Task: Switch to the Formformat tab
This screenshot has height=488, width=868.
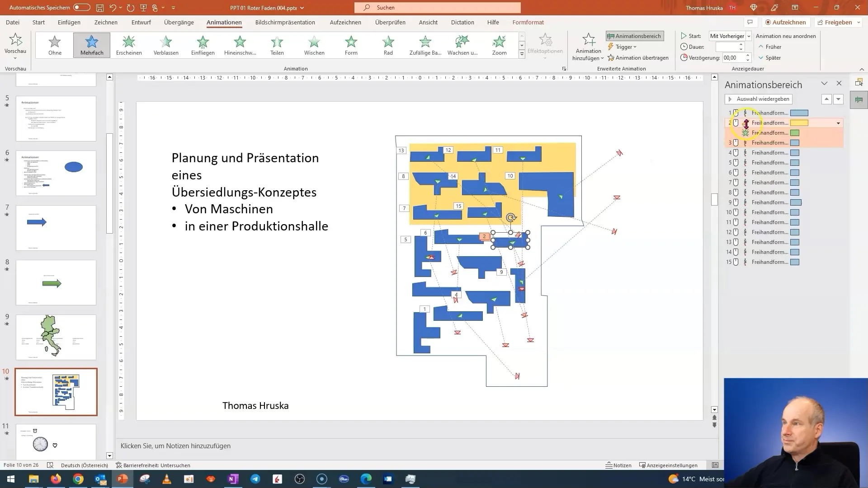Action: (x=528, y=22)
